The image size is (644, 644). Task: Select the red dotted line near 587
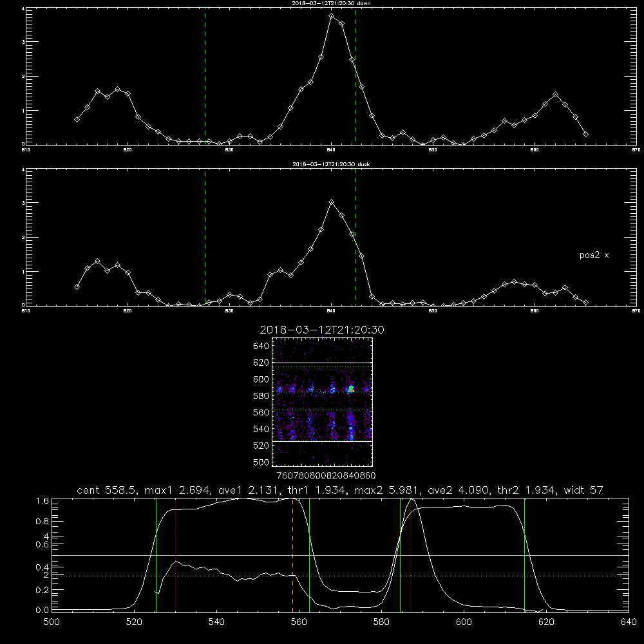coord(410,555)
